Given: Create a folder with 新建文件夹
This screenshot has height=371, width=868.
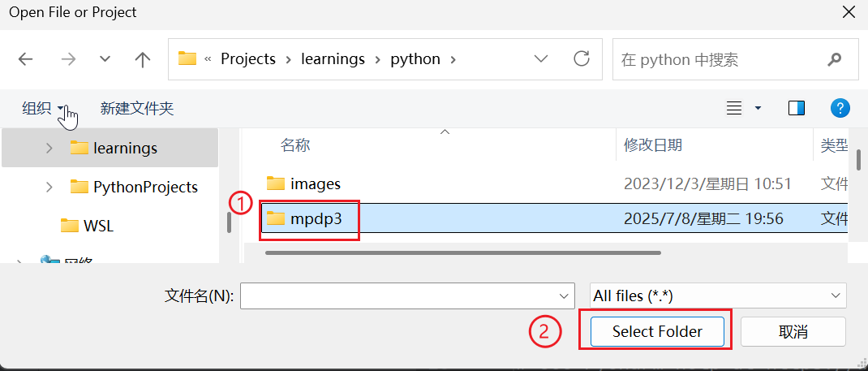Looking at the screenshot, I should coord(137,109).
